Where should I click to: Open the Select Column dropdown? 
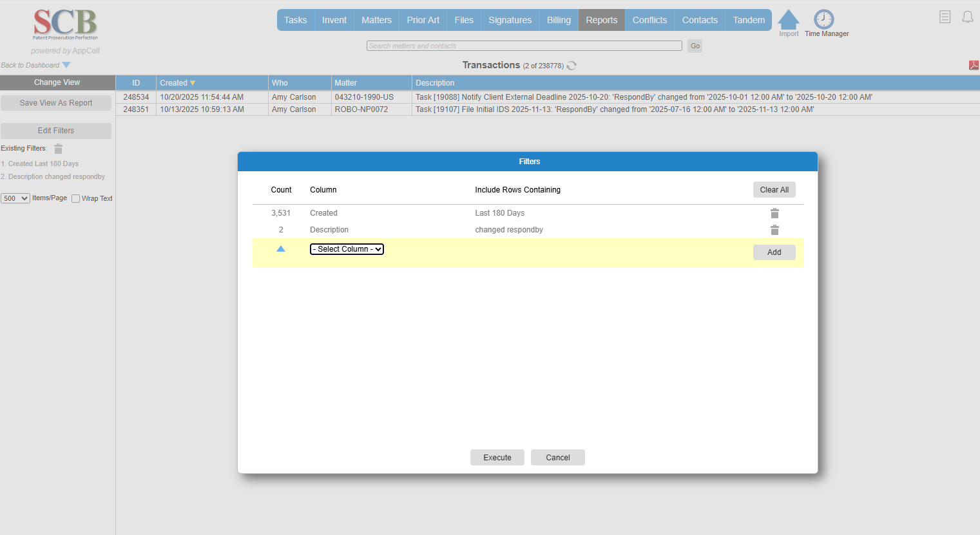pyautogui.click(x=347, y=249)
